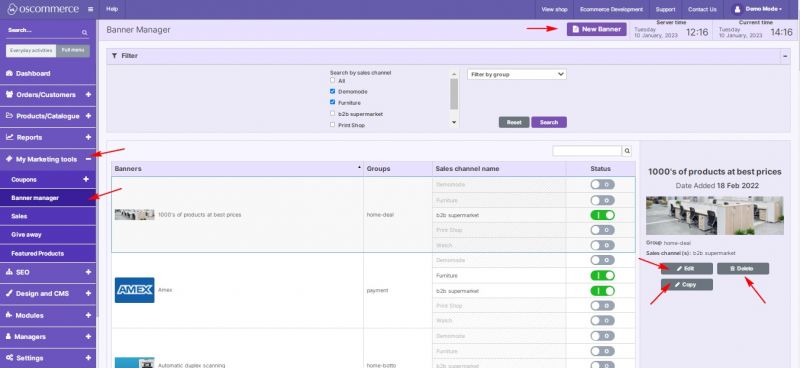Disable b2b supermarket status for 1000's of products
800x368 pixels.
tap(603, 215)
